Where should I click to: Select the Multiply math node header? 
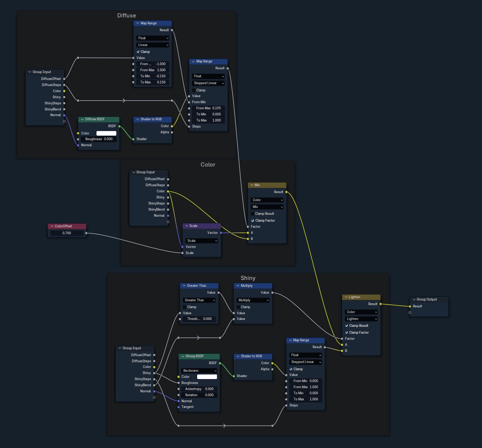pyautogui.click(x=252, y=285)
